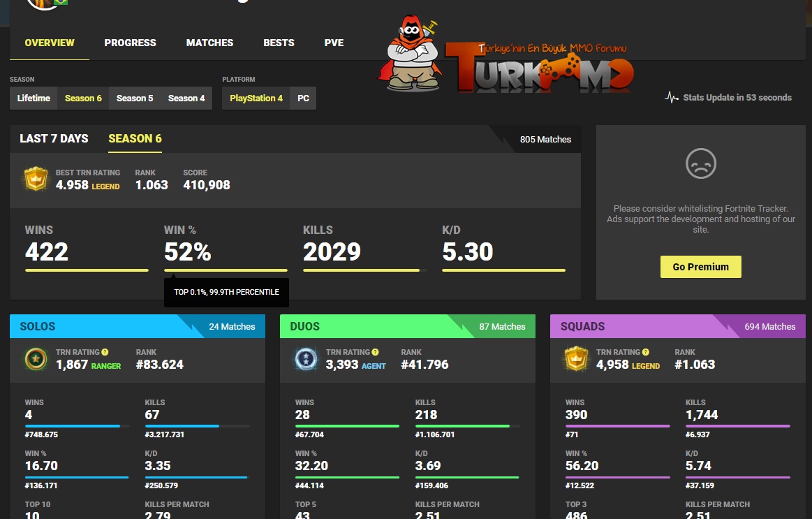The width and height of the screenshot is (812, 519).
Task: Click the sad face ad-block icon
Action: [x=701, y=163]
